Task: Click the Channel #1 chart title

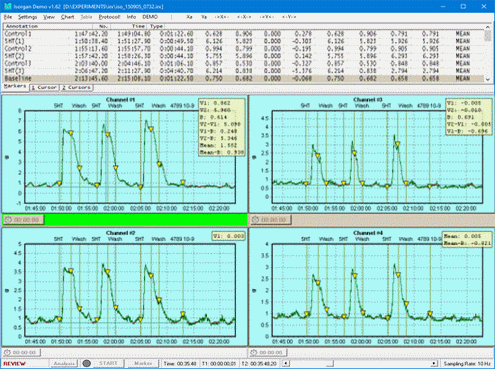Action: (121, 99)
